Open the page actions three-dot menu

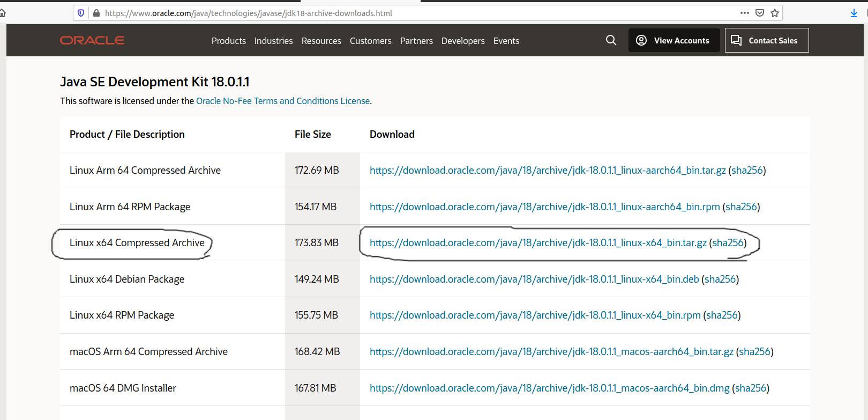(x=745, y=13)
